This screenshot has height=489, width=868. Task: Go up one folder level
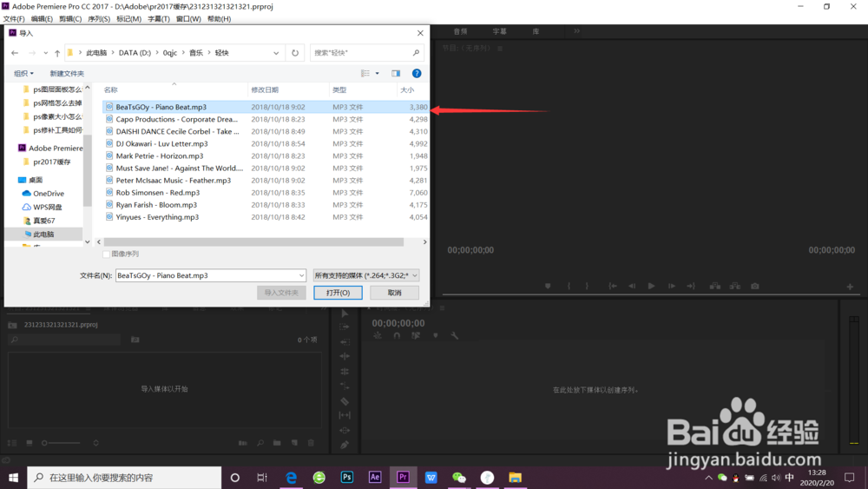pyautogui.click(x=57, y=53)
